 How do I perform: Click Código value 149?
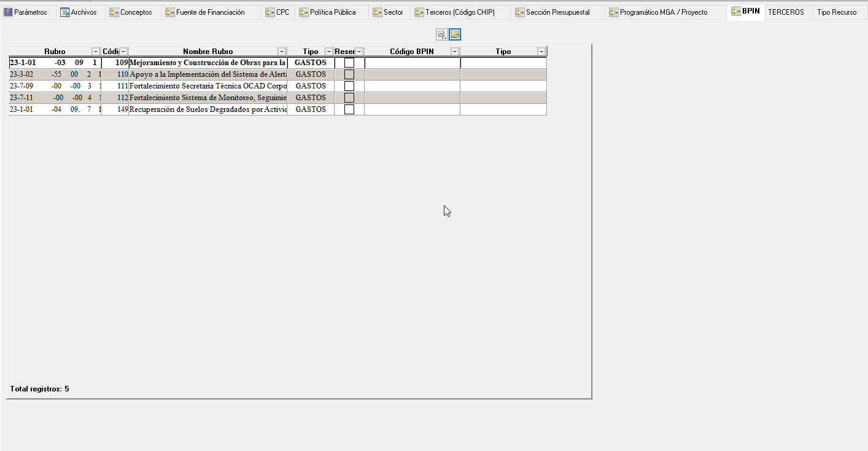point(122,109)
